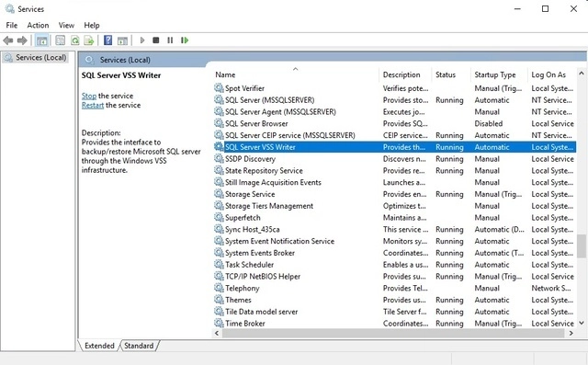Open the Properties toolbar icon
Viewport: 588px width, 365px height.
click(60, 40)
